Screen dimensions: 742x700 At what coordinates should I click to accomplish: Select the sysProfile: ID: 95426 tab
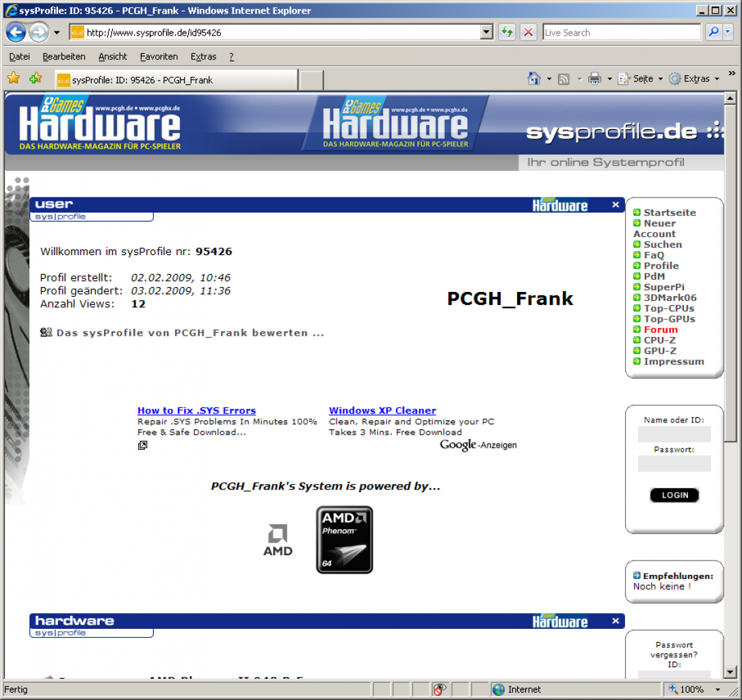[x=176, y=80]
